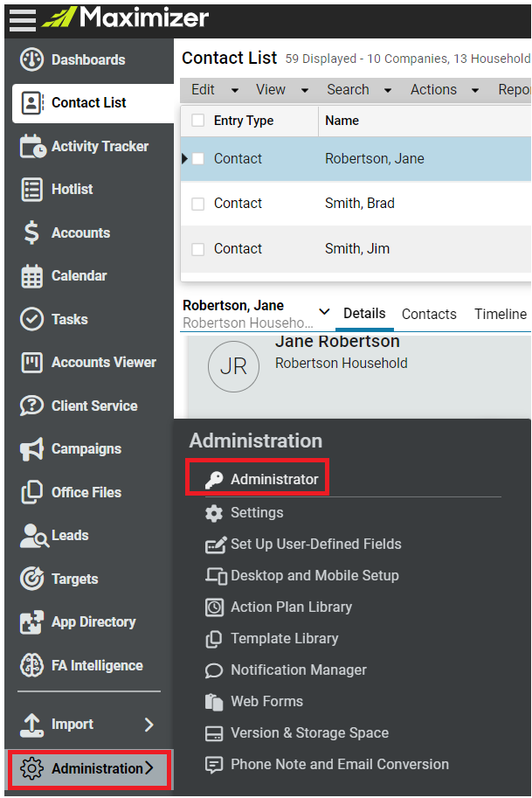
Task: Click the User-Defined Fields edit icon
Action: click(x=215, y=545)
